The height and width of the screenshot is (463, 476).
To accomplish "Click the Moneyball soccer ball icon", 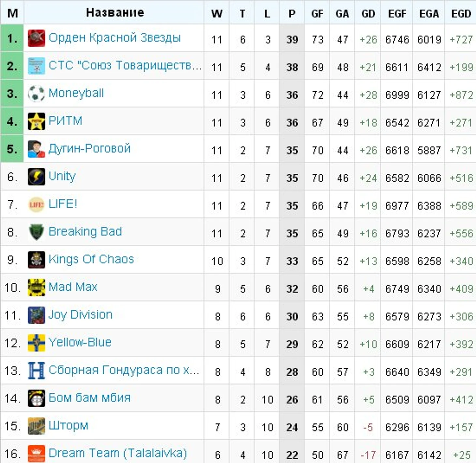I will pos(36,94).
